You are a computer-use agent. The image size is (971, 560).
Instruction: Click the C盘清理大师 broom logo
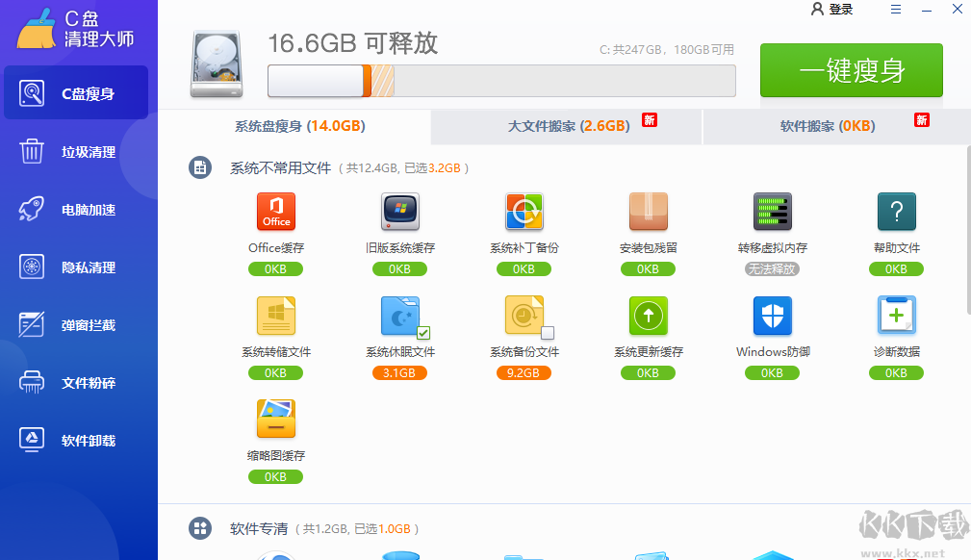click(x=37, y=29)
